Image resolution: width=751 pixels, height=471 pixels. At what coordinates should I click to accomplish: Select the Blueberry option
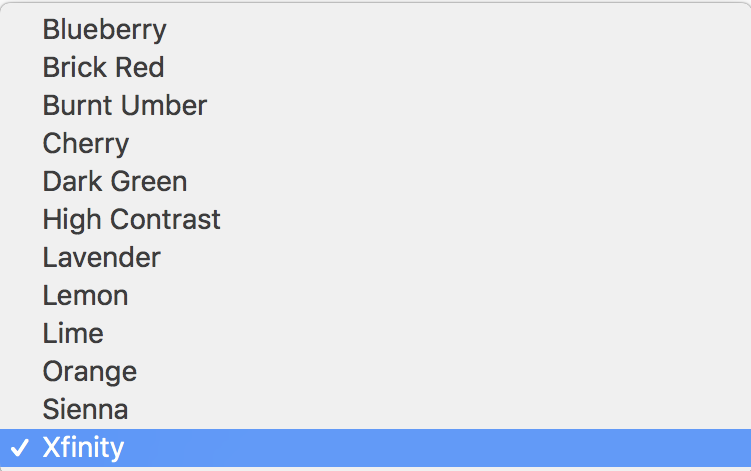point(104,30)
